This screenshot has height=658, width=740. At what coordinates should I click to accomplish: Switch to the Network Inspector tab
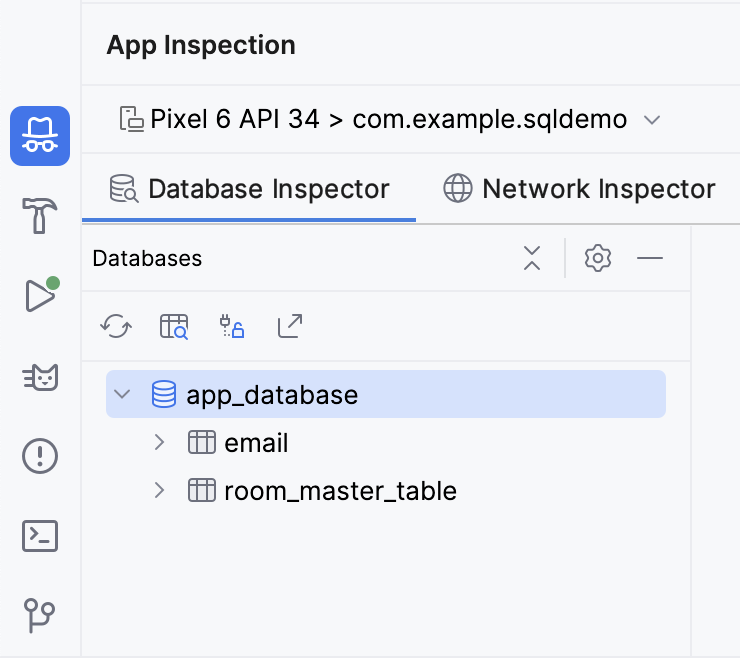pos(580,189)
